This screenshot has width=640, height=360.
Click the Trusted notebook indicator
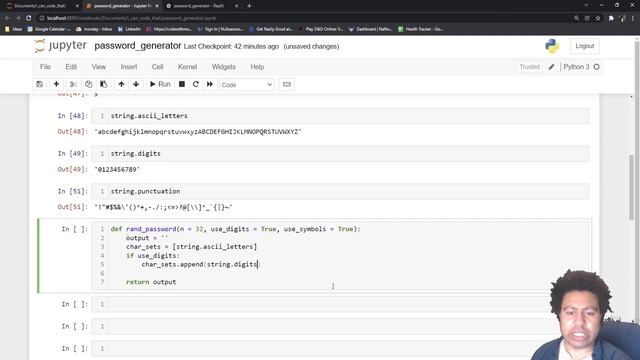529,67
